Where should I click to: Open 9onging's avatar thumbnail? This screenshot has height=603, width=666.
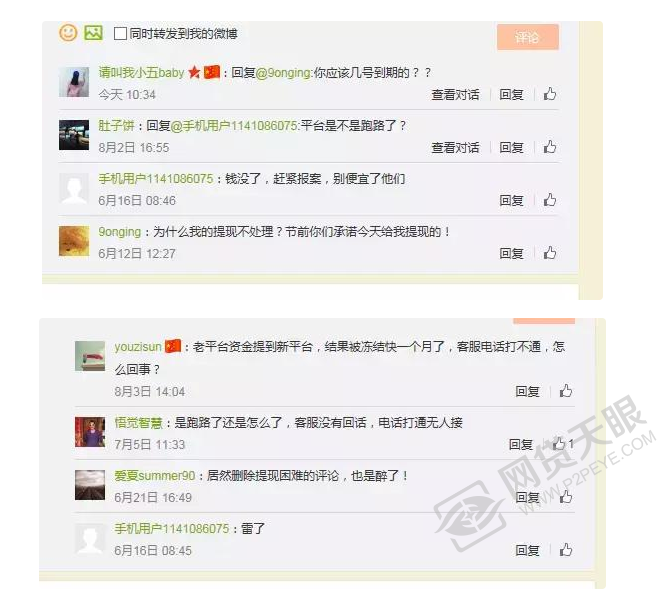(74, 241)
